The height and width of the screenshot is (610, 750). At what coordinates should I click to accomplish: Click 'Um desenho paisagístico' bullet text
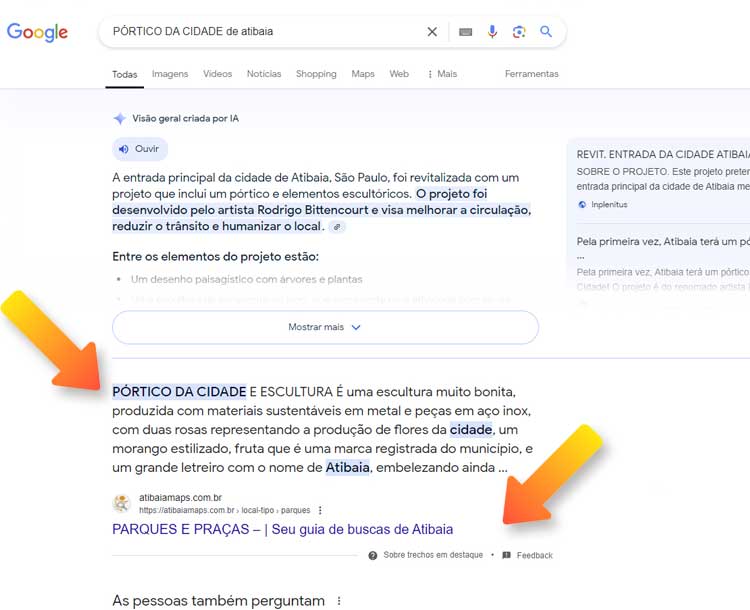click(x=246, y=279)
